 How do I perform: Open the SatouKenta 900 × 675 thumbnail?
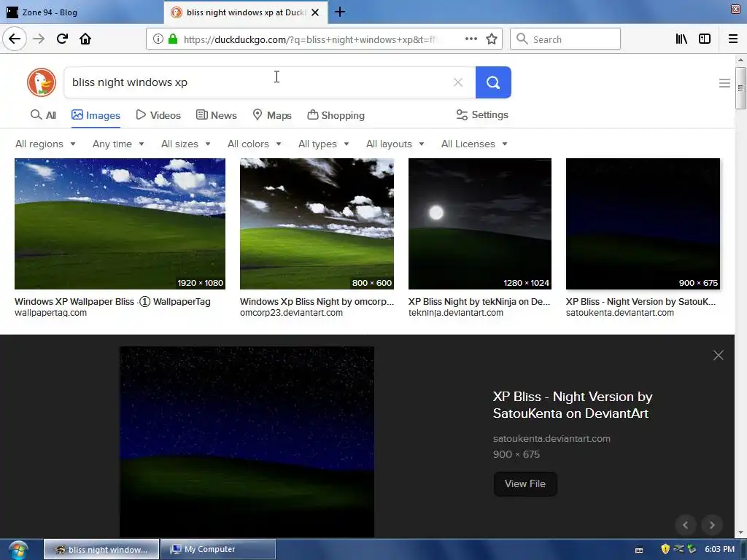(x=643, y=224)
